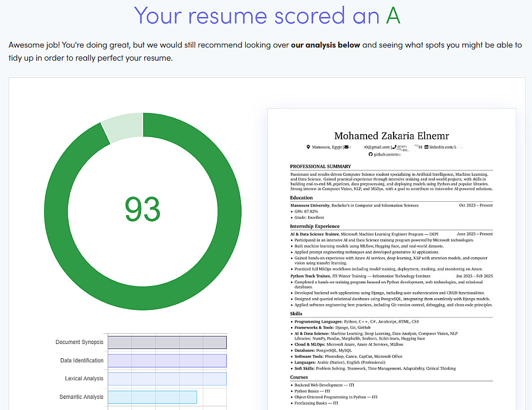Select the Lexical Analysis bar
532x410 pixels.
167,379
